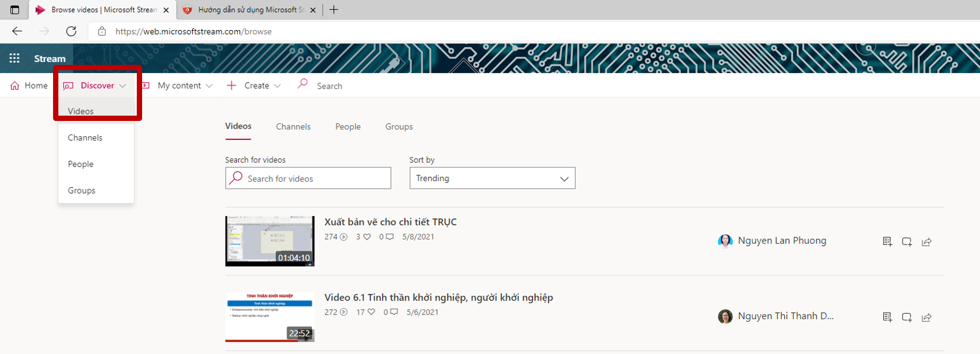980x354 pixels.
Task: Switch to the Channels tab
Action: pyautogui.click(x=293, y=127)
